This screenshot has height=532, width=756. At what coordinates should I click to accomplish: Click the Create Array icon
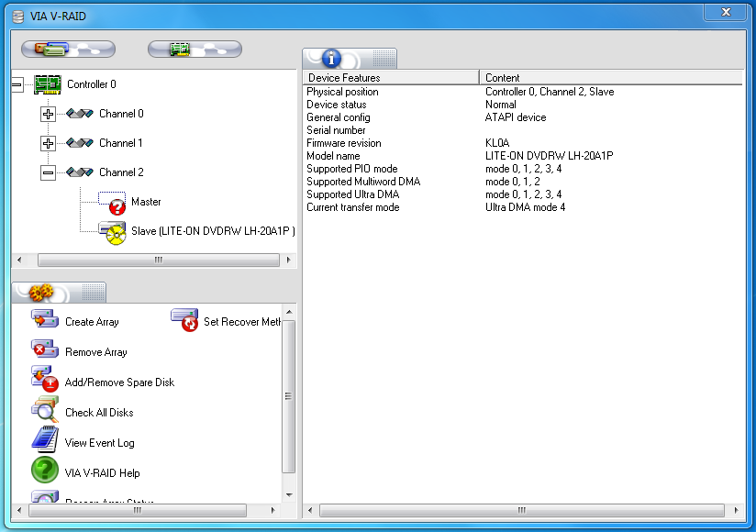pos(45,319)
